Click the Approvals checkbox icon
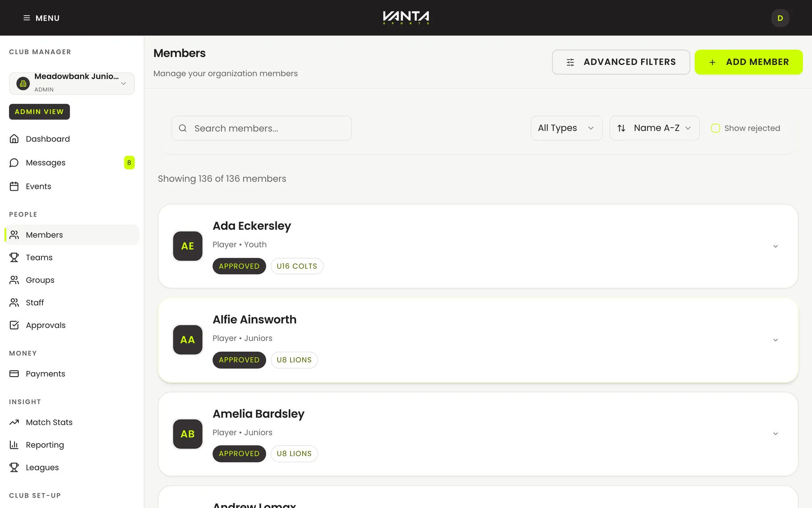Image resolution: width=812 pixels, height=508 pixels. pyautogui.click(x=14, y=325)
